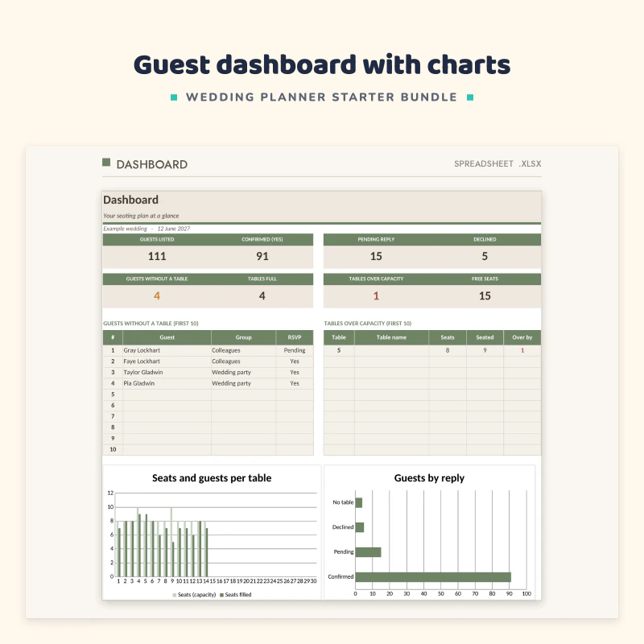Click the Declined bar in reply chart
The height and width of the screenshot is (644, 644).
pos(359,527)
